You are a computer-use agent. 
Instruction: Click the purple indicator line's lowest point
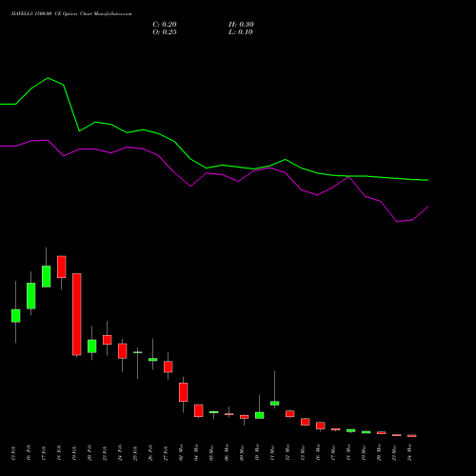click(397, 221)
